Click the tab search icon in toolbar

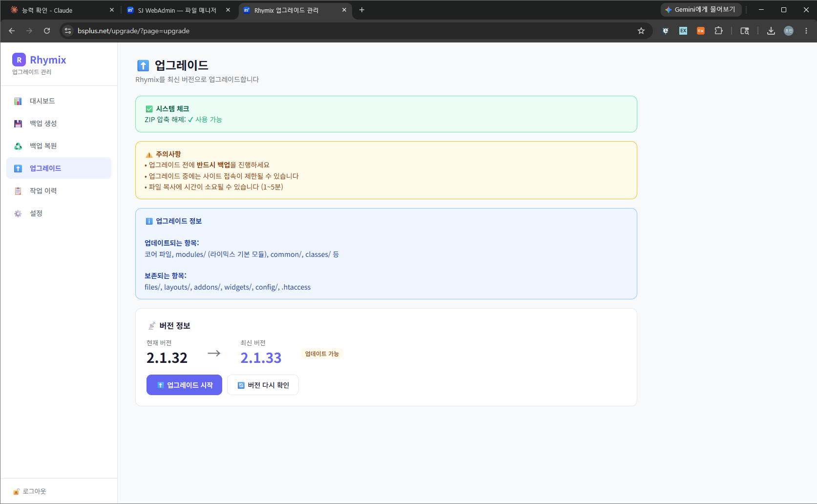tap(745, 31)
